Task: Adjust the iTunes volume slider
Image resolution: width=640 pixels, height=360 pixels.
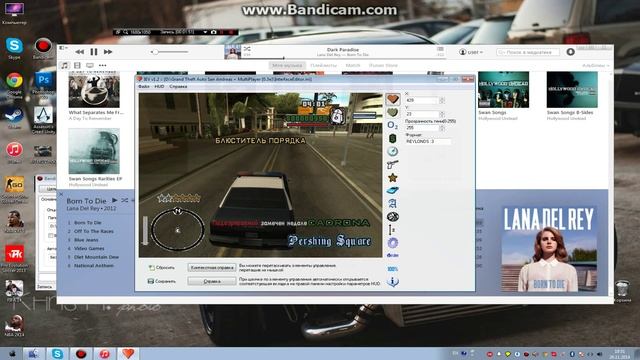Action: [170, 52]
